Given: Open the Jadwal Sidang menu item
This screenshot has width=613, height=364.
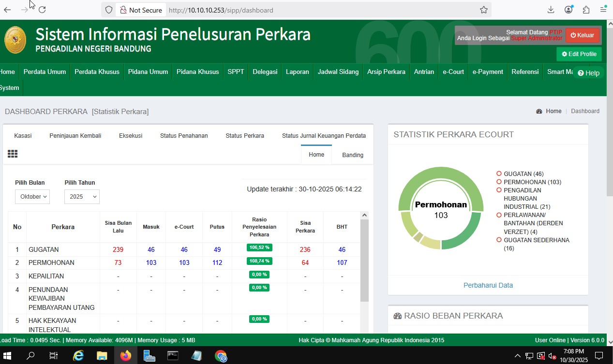Looking at the screenshot, I should click(x=338, y=72).
